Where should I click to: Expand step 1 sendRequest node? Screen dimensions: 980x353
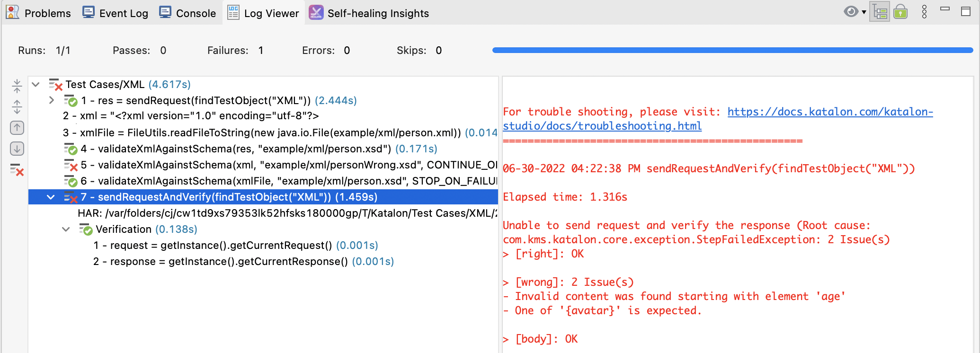[52, 100]
